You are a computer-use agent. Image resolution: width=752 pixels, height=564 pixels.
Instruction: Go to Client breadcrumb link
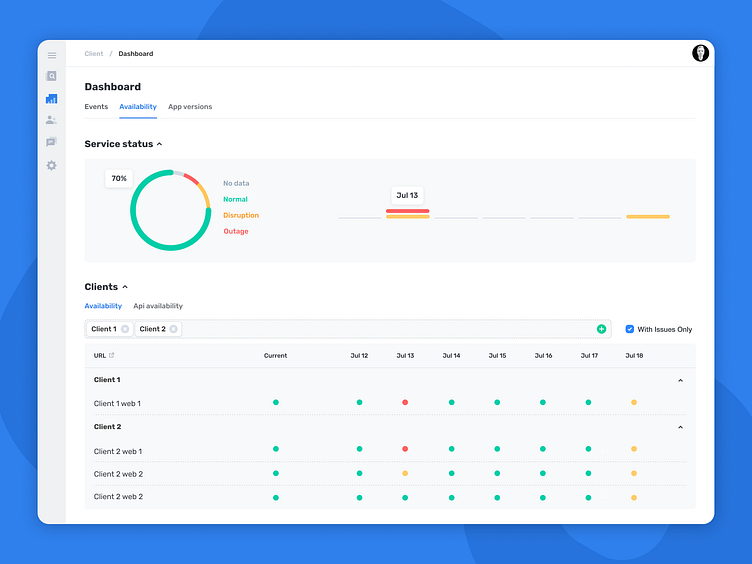[94, 54]
